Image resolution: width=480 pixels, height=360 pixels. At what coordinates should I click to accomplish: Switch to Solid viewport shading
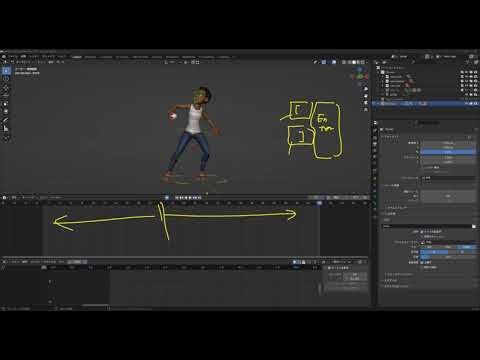pyautogui.click(x=354, y=62)
